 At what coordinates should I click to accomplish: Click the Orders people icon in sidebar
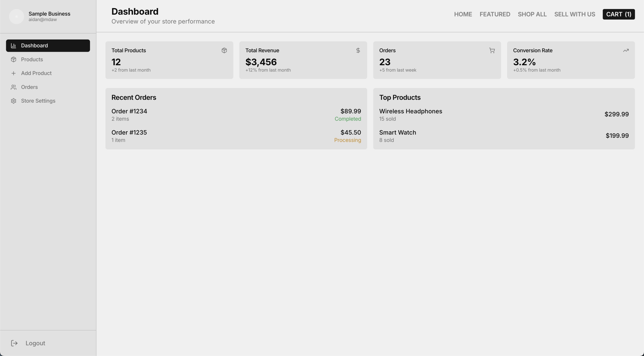click(x=13, y=87)
